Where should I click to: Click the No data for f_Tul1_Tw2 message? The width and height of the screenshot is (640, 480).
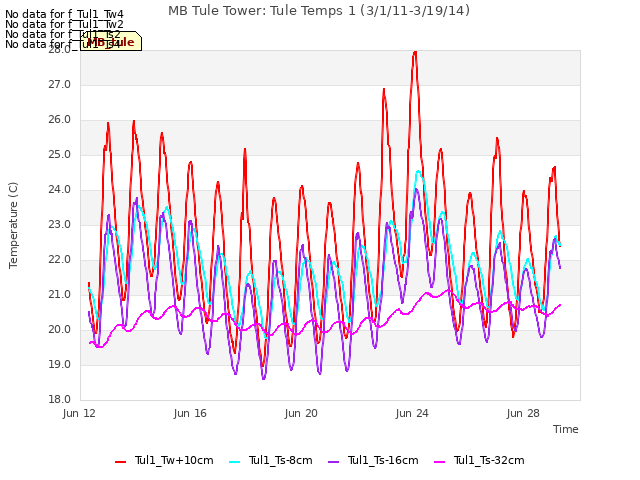coord(64,24)
